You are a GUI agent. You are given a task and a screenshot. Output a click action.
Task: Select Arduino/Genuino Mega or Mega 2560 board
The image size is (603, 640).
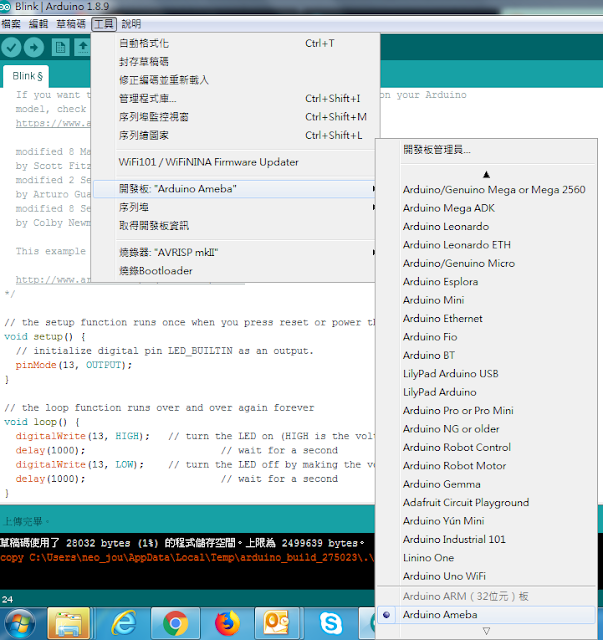486,190
